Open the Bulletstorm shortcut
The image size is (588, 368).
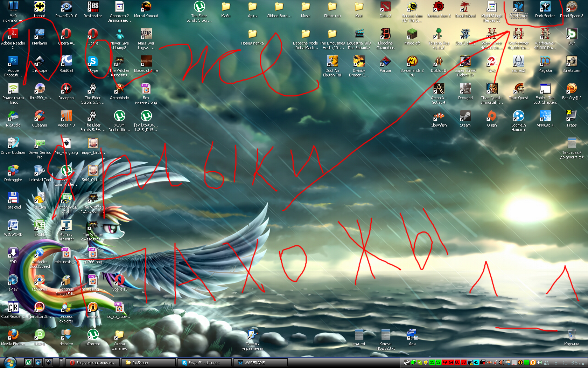572,64
